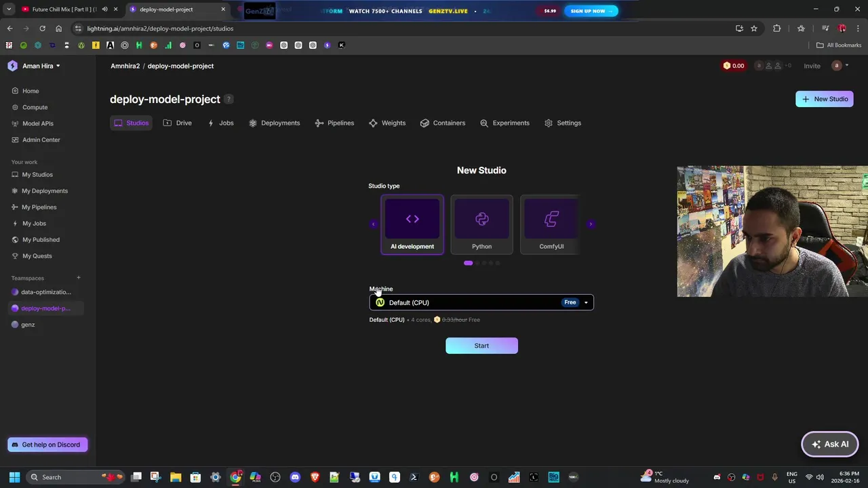Click the left carousel arrow for studio types
The image size is (868, 488).
[x=372, y=224]
